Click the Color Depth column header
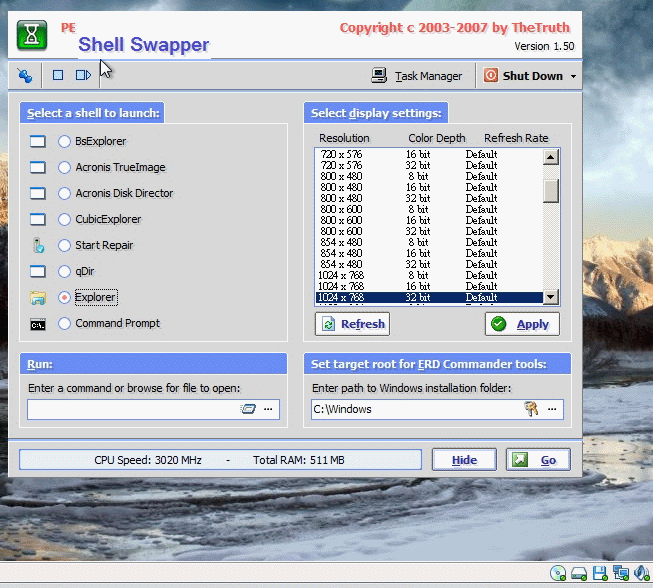The height and width of the screenshot is (588, 653). pyautogui.click(x=436, y=138)
